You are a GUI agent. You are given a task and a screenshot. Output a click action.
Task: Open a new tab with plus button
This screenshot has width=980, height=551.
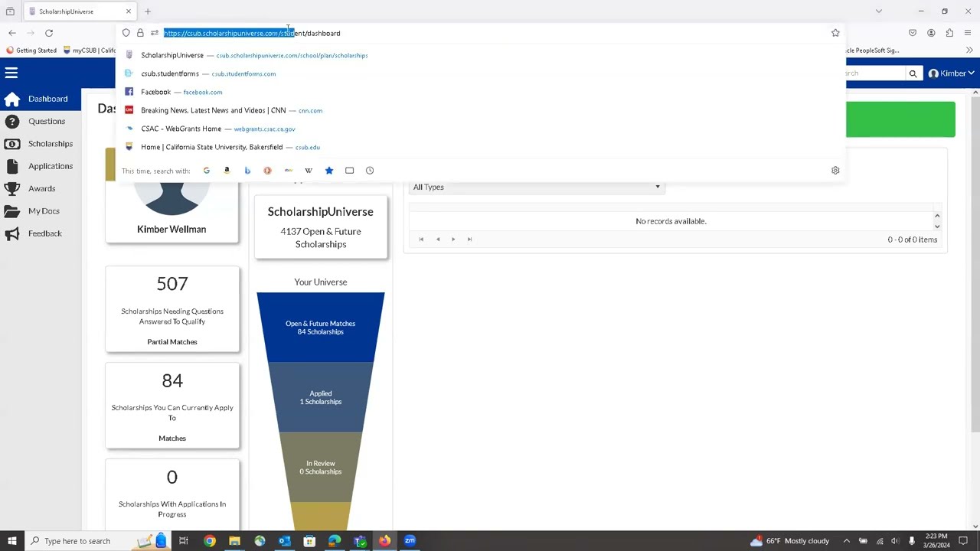point(148,11)
